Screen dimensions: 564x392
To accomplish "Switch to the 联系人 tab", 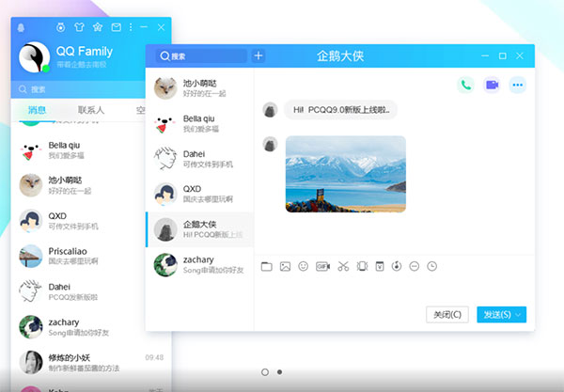I will (x=91, y=111).
